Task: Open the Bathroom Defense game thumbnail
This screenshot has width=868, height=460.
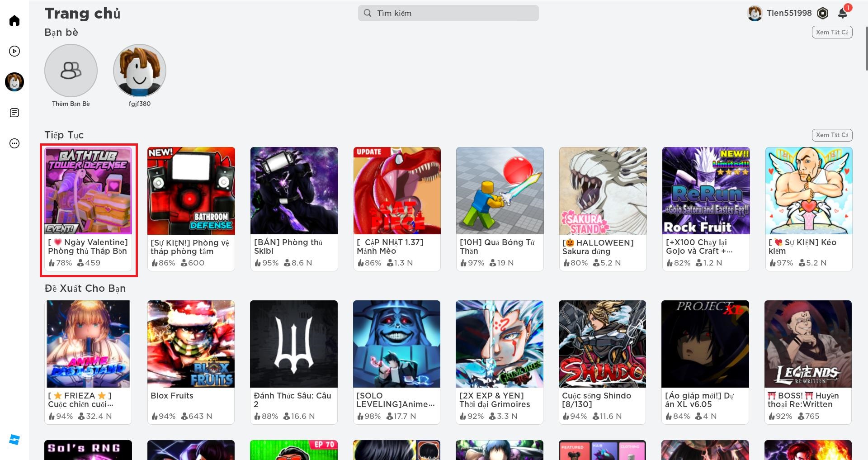Action: 191,190
